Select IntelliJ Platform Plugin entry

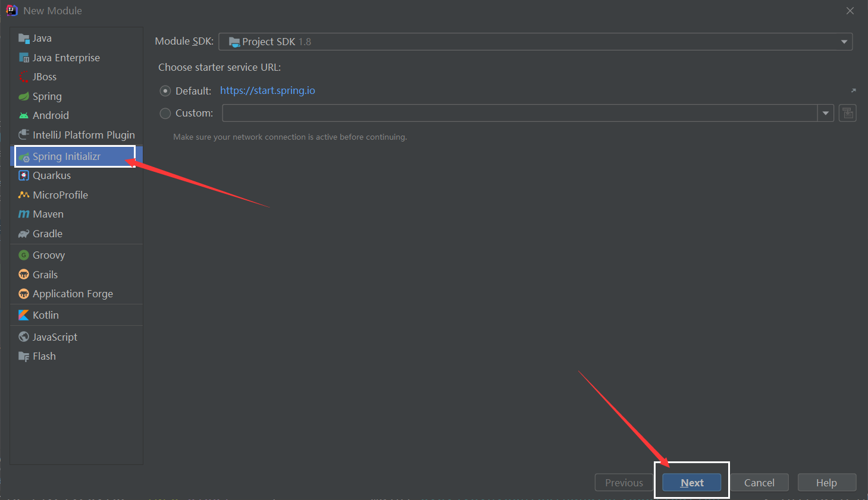[x=77, y=135]
